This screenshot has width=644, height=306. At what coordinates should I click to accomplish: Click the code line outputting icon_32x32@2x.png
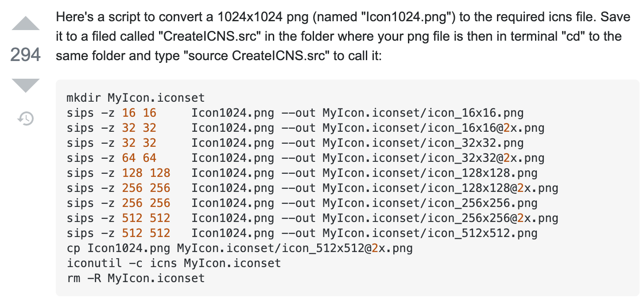306,158
